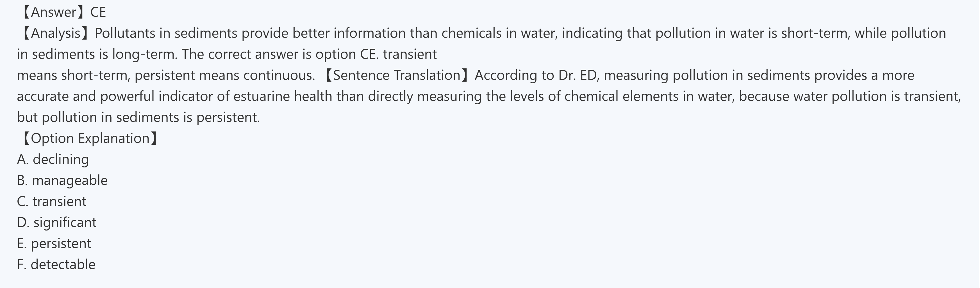Click option D. significant

coord(57,222)
